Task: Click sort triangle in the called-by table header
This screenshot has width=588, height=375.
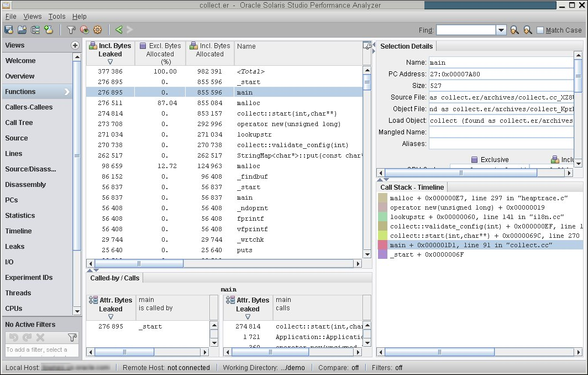Action: [111, 316]
